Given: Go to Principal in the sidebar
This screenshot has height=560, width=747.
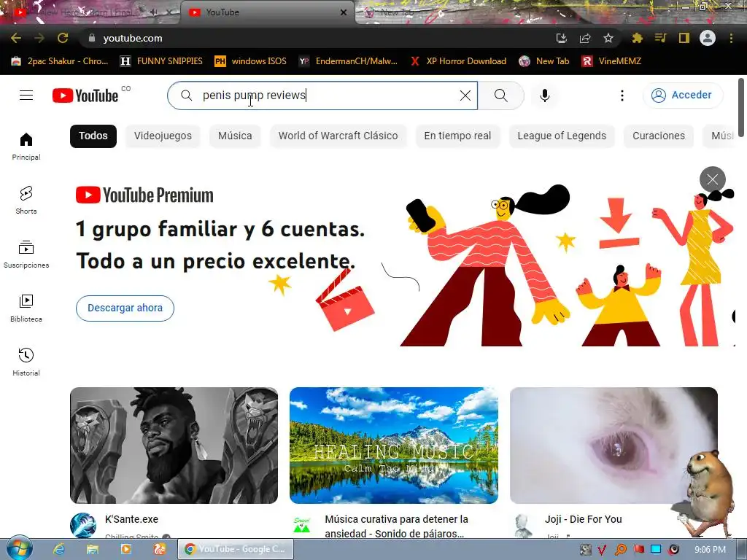Looking at the screenshot, I should [x=26, y=146].
